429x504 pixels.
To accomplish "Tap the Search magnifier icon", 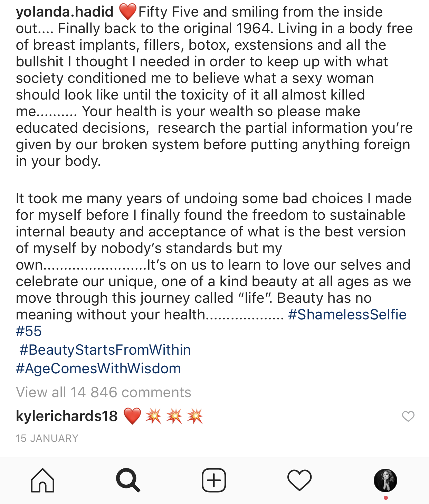I will click(128, 480).
